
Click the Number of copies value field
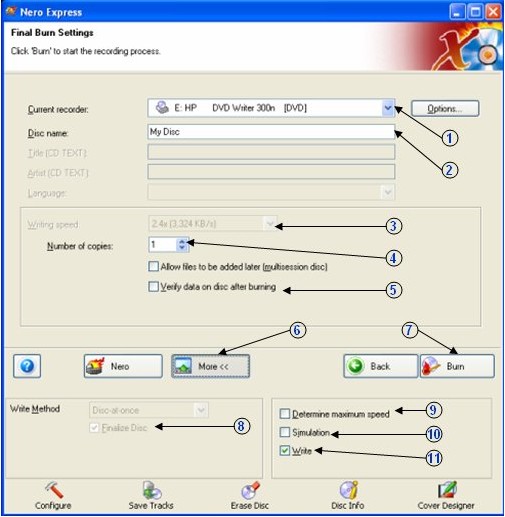point(162,244)
